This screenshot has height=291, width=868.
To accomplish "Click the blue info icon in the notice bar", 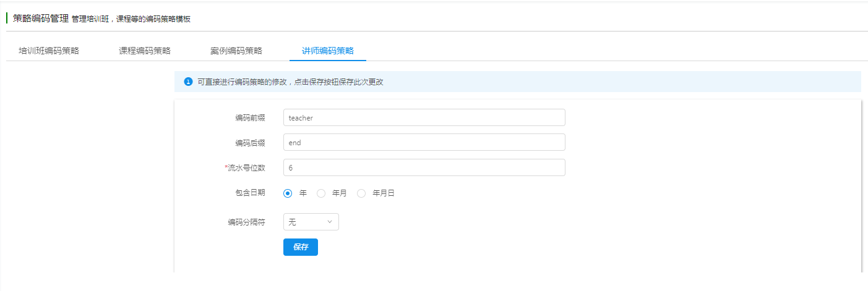I will [188, 82].
